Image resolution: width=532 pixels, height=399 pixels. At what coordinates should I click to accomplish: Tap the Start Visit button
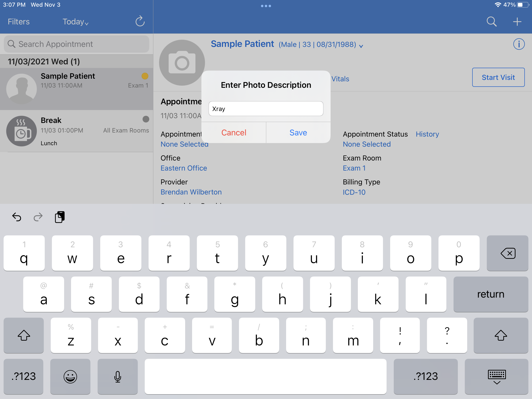click(x=498, y=77)
